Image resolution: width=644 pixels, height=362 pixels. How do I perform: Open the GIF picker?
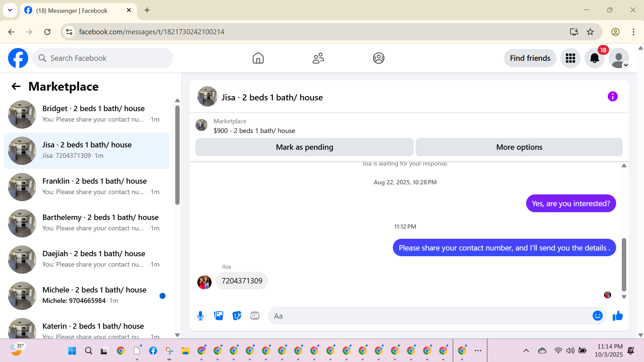coord(255,316)
